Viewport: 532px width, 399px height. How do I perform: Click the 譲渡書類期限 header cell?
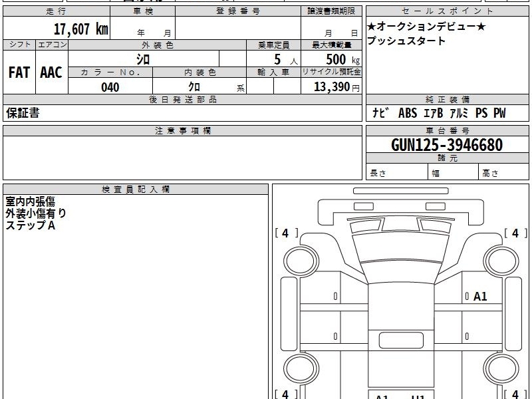331,11
